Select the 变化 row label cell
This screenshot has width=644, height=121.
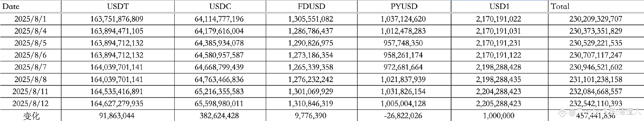[31, 116]
